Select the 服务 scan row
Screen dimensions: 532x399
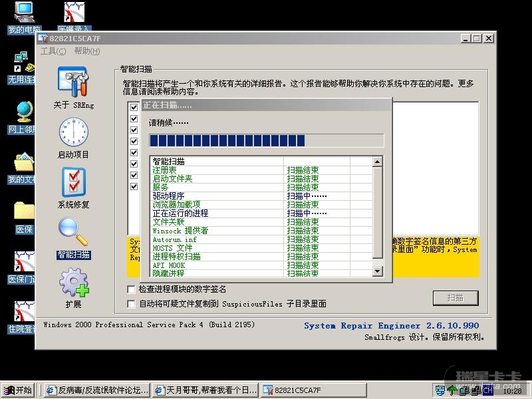261,188
